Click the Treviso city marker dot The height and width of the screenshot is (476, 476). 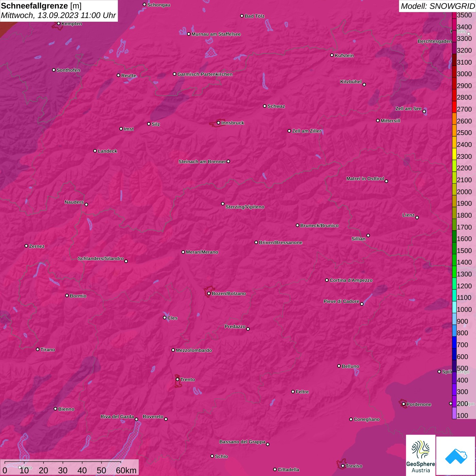point(343,466)
